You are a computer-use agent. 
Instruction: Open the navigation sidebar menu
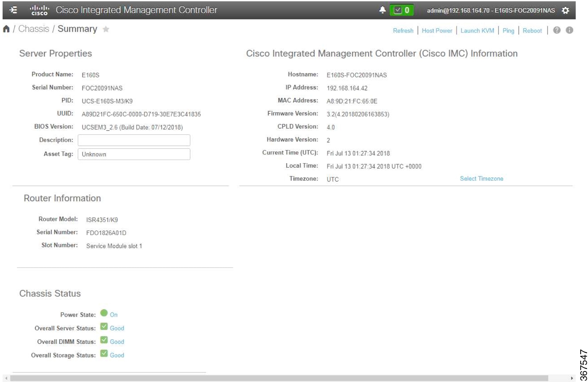coord(13,10)
